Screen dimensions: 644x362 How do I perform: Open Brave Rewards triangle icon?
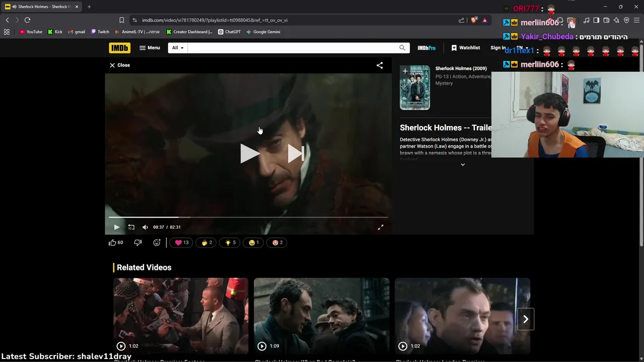pyautogui.click(x=485, y=20)
